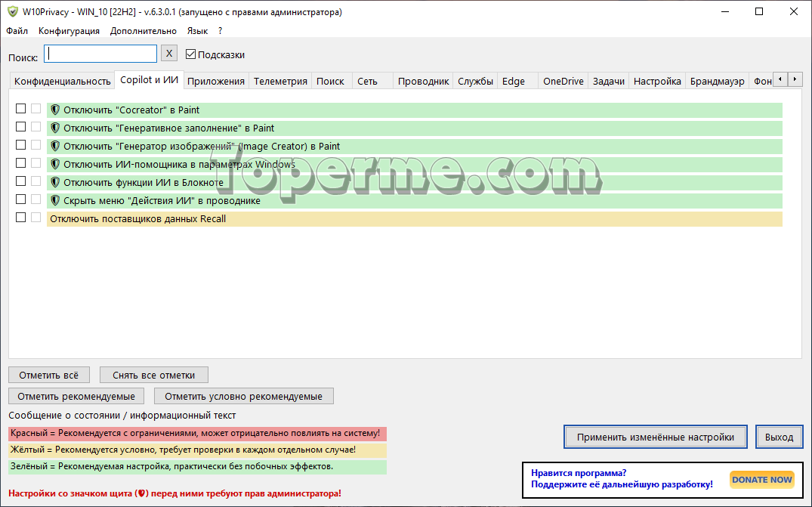Click the partially visible Фон tab
This screenshot has width=812, height=507.
(x=761, y=82)
